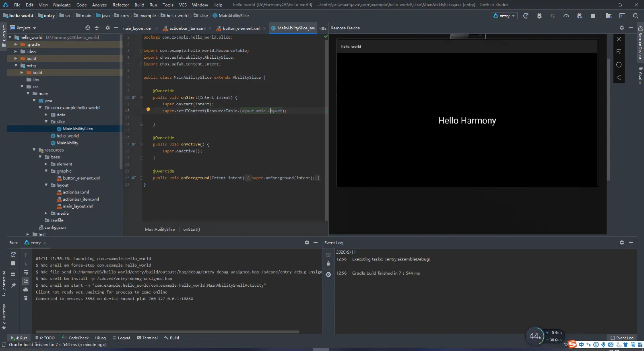Click the Search Everywhere magnifier icon
Image resolution: width=644 pixels, height=351 pixels.
click(x=636, y=16)
